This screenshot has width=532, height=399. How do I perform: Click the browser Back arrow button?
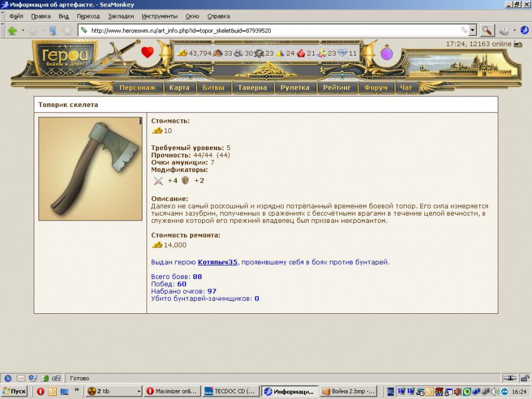(12, 30)
